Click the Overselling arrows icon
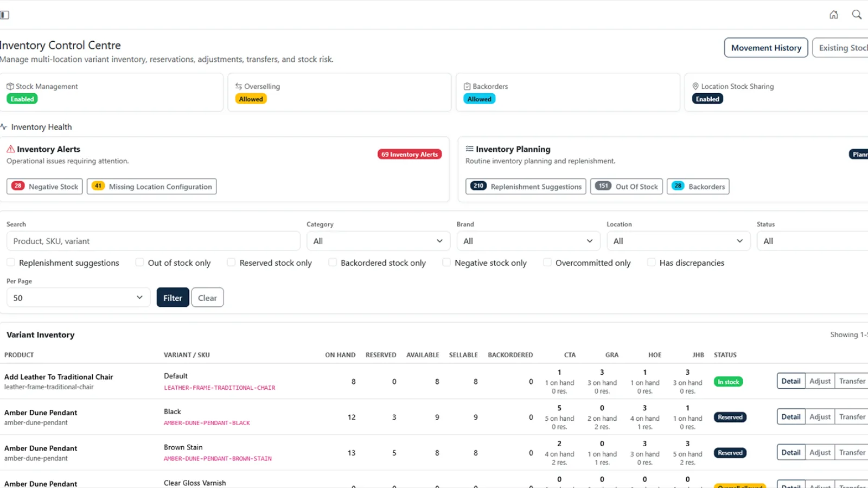The image size is (868, 488). (x=238, y=86)
